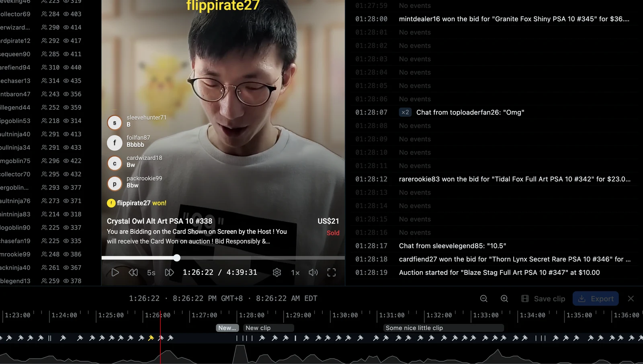Open video settings gear
The width and height of the screenshot is (643, 364).
point(277,272)
